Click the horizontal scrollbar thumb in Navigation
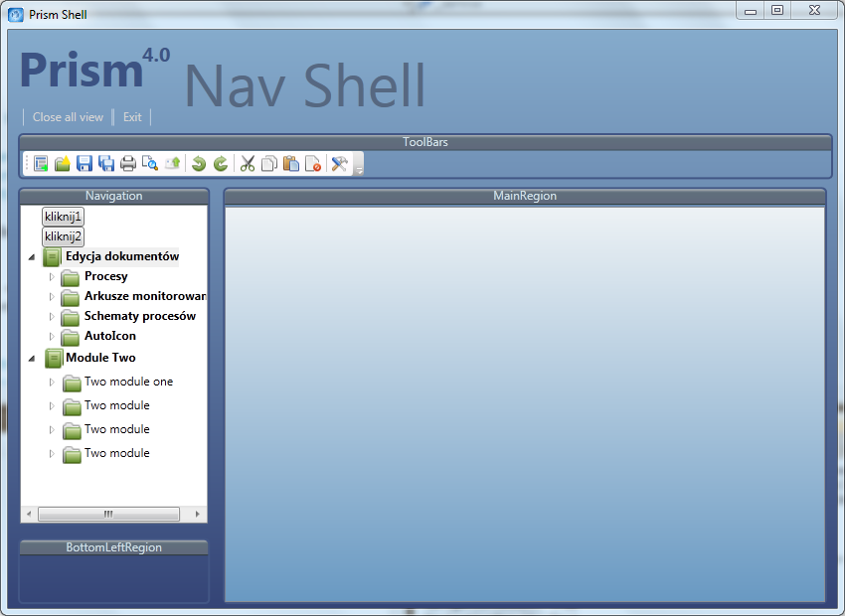Screen dimensions: 845x616 pos(109,515)
